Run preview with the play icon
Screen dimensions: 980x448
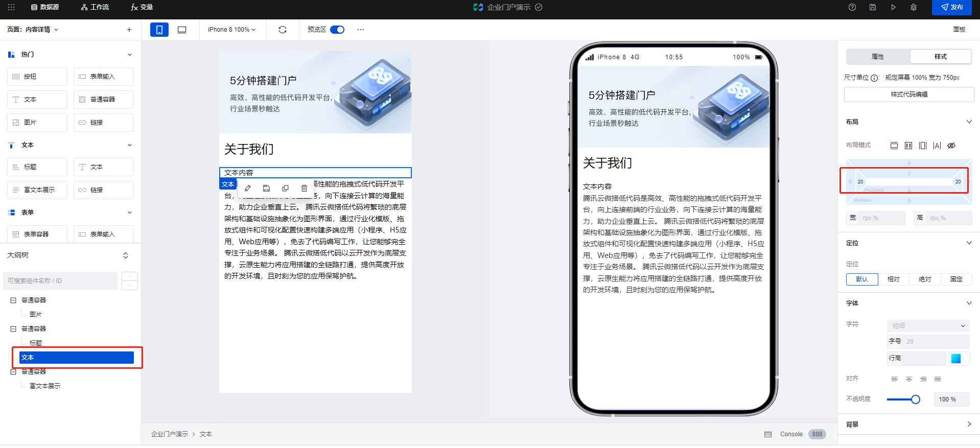893,7
